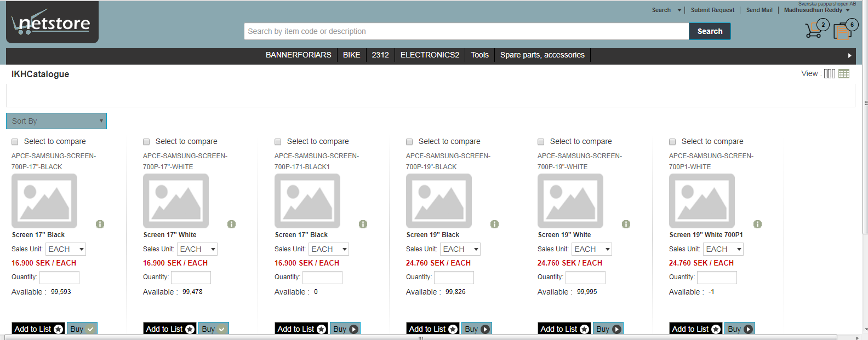This screenshot has height=340, width=868.
Task: Focus the item code search field
Action: pos(466,31)
